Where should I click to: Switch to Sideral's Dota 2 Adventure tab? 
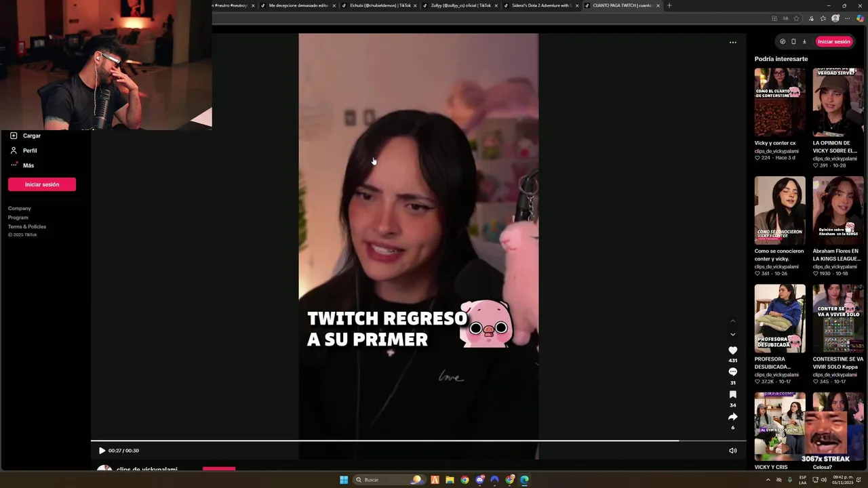pos(541,5)
